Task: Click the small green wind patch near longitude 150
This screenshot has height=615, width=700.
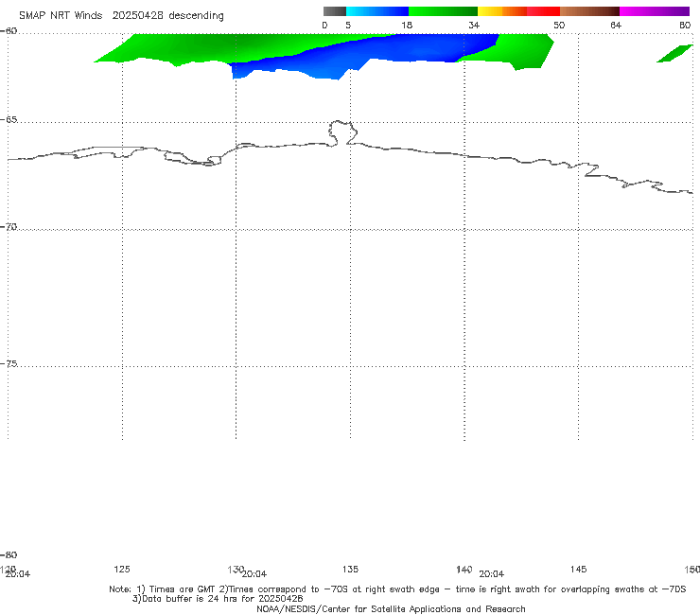Action: (675, 54)
